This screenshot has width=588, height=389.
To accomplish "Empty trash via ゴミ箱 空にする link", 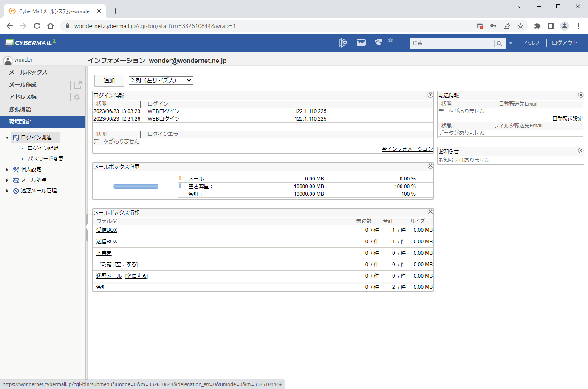I will coord(126,265).
